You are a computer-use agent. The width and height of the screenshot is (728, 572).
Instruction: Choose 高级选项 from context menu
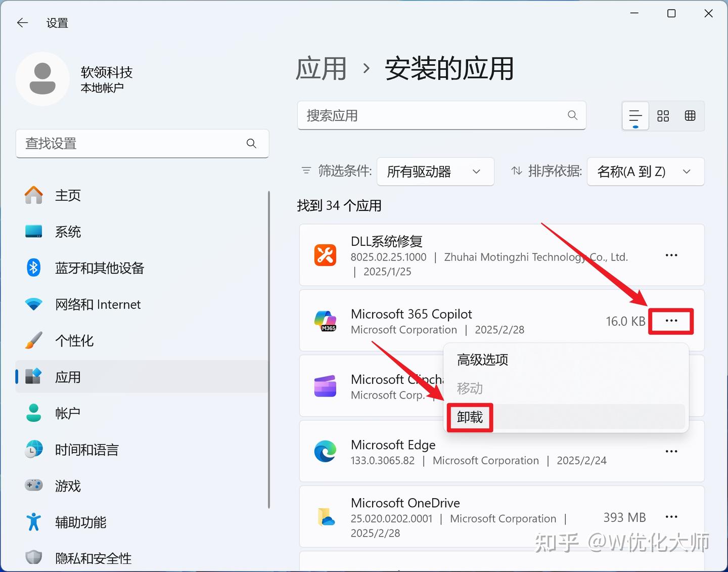point(566,360)
